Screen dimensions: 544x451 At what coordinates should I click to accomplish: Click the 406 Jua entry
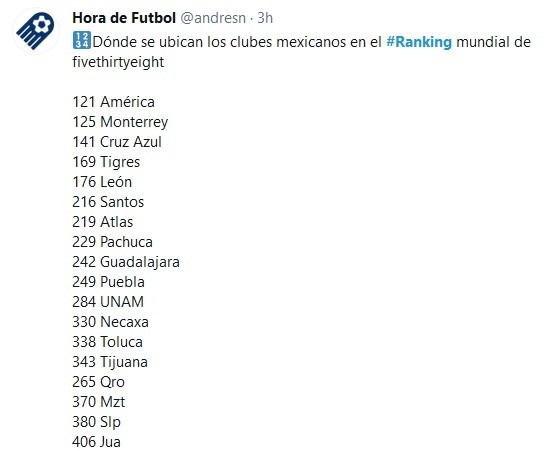pos(96,442)
